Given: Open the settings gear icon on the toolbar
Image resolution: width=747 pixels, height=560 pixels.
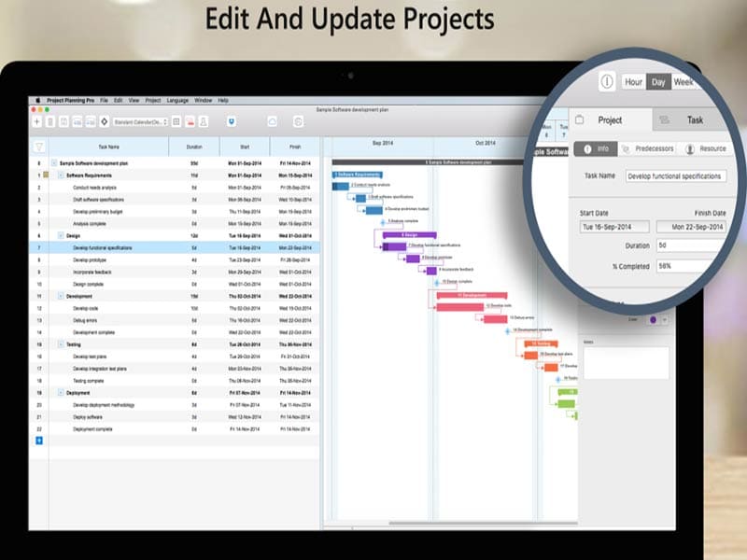Looking at the screenshot, I should [298, 120].
